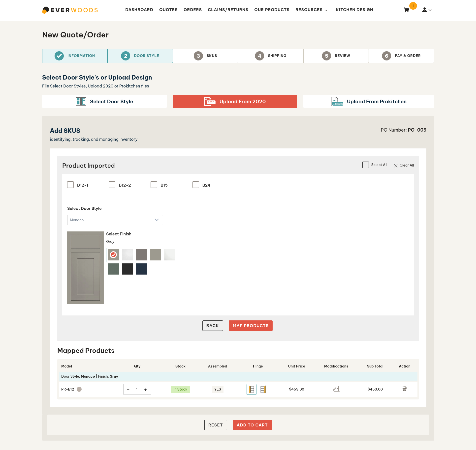Choose the navy blue finish swatch
Viewport: 476px width, 450px height.
[141, 269]
